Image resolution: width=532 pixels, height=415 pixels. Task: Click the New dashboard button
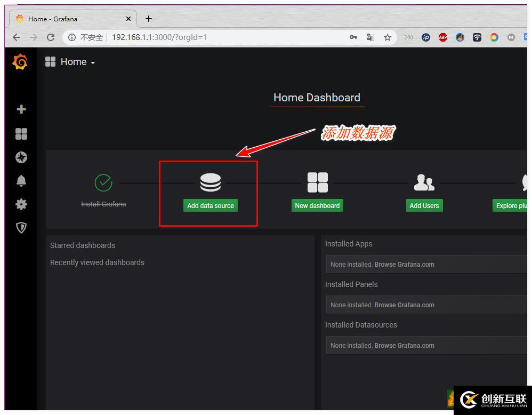tap(317, 205)
